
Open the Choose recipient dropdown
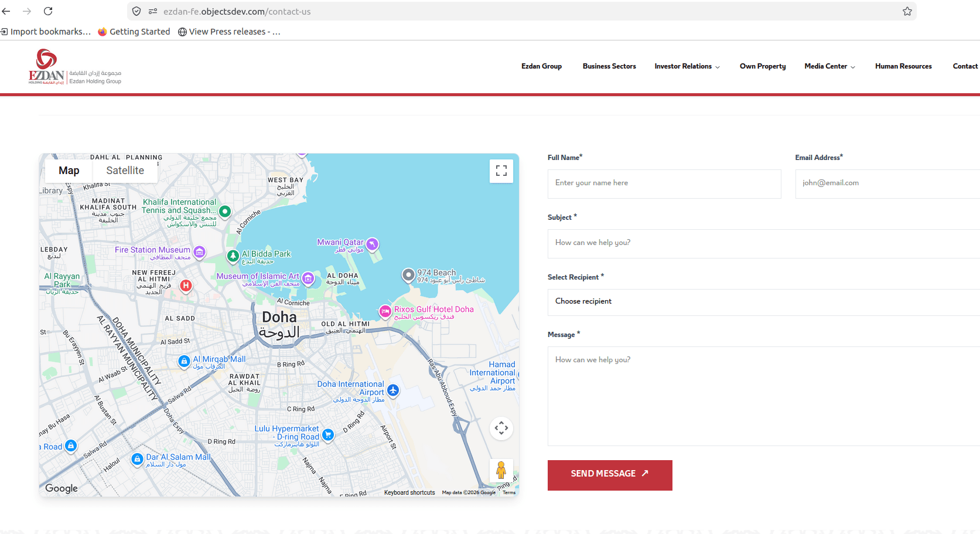click(764, 302)
